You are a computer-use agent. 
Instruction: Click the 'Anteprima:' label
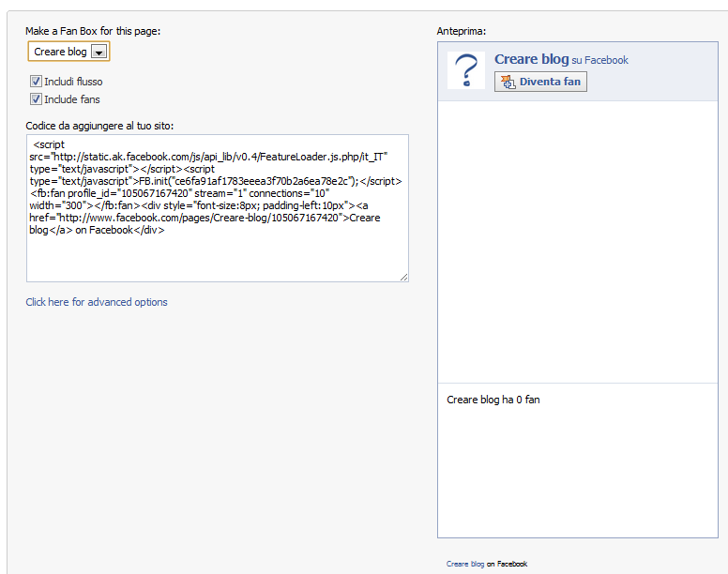coord(461,31)
